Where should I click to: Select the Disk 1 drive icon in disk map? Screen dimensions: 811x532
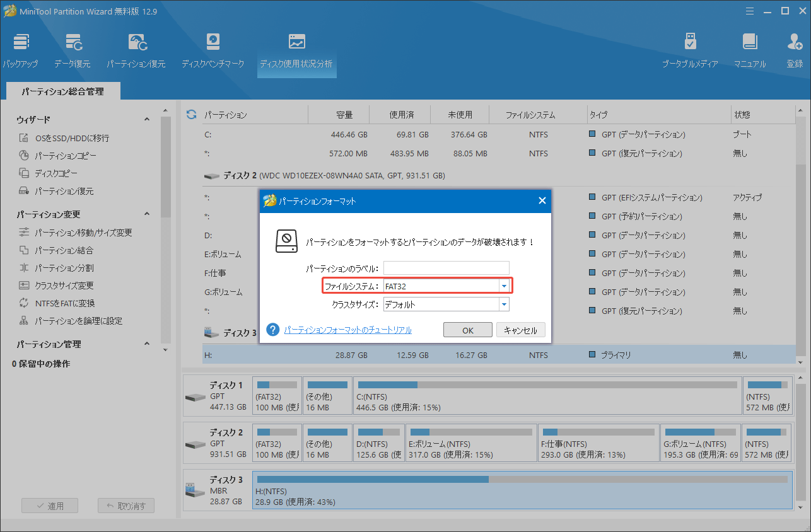[x=194, y=397]
